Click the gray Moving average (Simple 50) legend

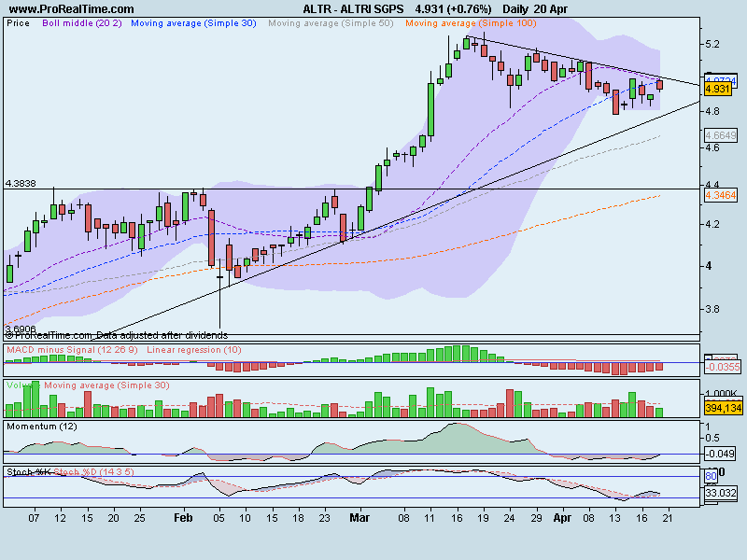[x=331, y=22]
